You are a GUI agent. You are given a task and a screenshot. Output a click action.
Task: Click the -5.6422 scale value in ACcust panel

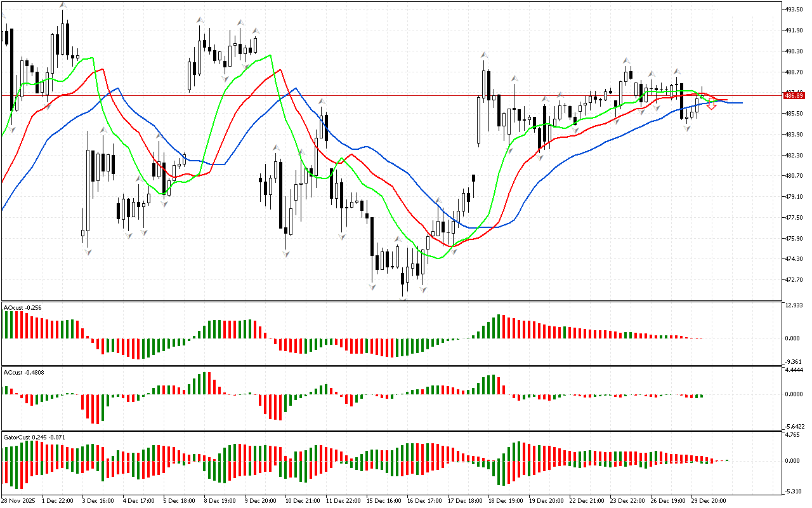[794, 426]
